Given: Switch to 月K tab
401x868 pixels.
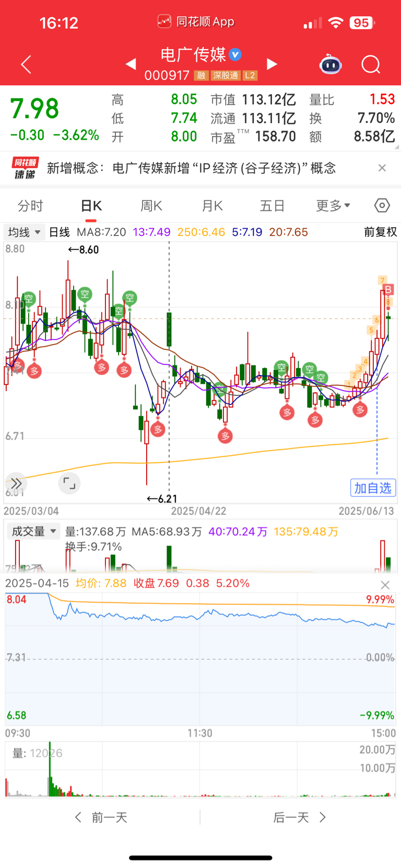Looking at the screenshot, I should click(x=212, y=206).
